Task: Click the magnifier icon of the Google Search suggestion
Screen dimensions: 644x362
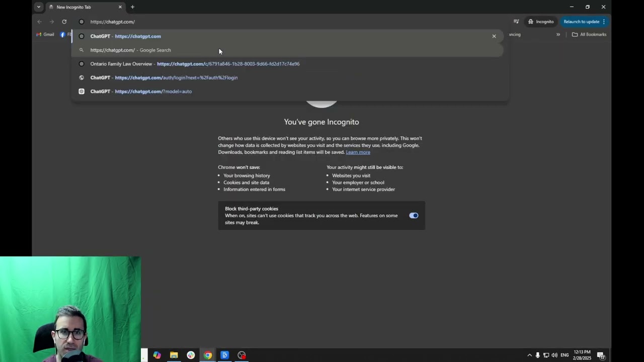Action: [82, 50]
